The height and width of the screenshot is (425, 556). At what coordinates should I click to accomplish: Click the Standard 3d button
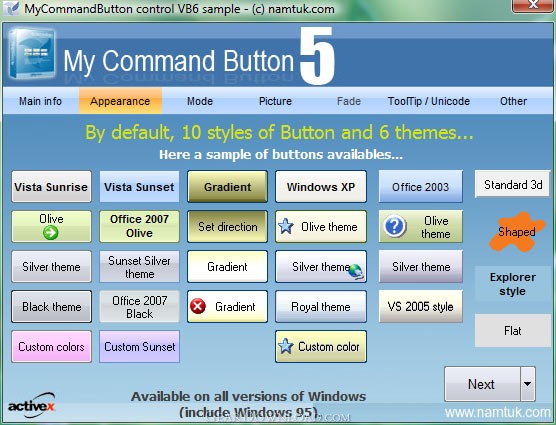pos(513,184)
